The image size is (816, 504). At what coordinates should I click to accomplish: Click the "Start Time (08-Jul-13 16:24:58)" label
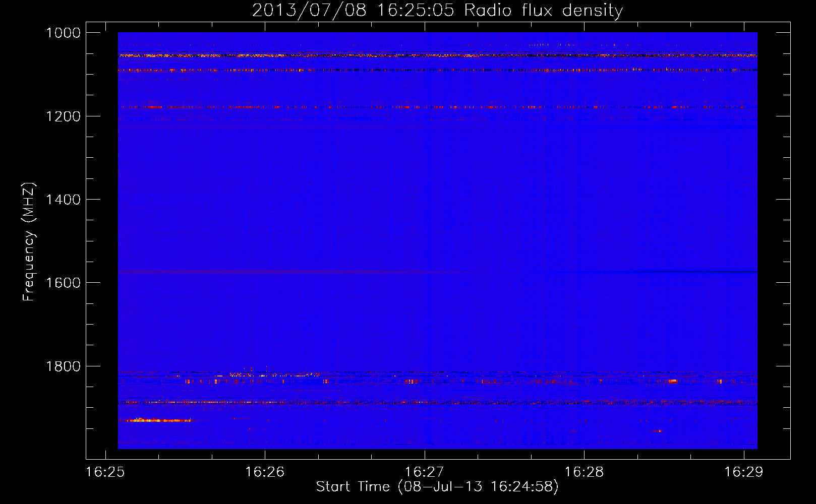[x=437, y=487]
